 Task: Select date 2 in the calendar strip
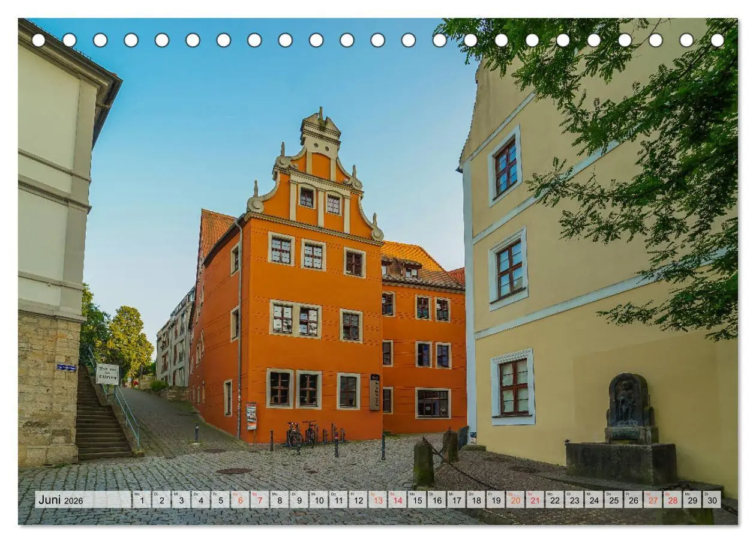161,500
